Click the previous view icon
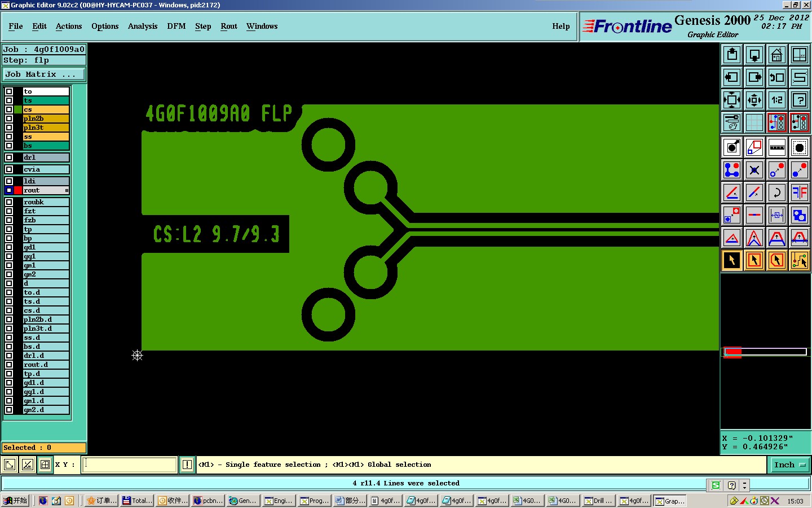The width and height of the screenshot is (812, 508). pyautogui.click(x=777, y=77)
